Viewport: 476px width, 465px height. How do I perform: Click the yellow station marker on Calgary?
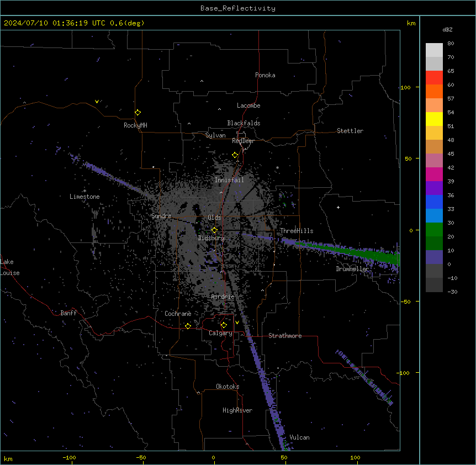pos(224,325)
